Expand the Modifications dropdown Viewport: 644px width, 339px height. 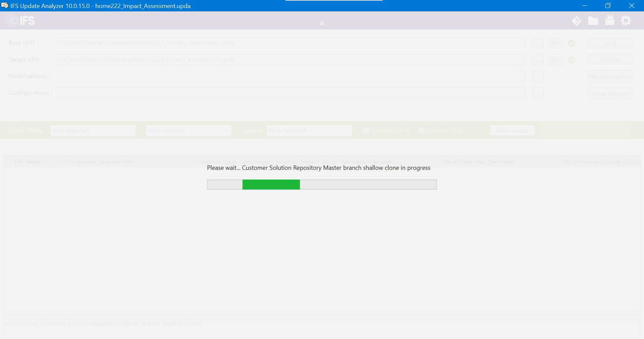[520, 76]
